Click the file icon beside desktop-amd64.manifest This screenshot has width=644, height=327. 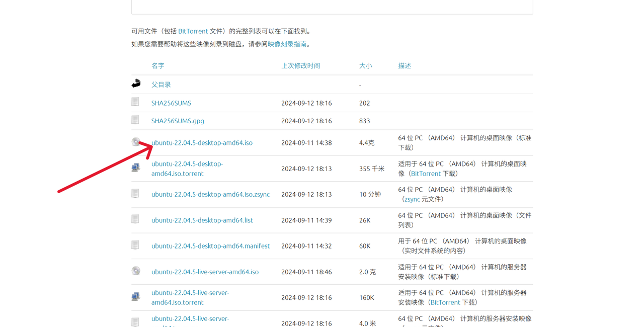[135, 245]
